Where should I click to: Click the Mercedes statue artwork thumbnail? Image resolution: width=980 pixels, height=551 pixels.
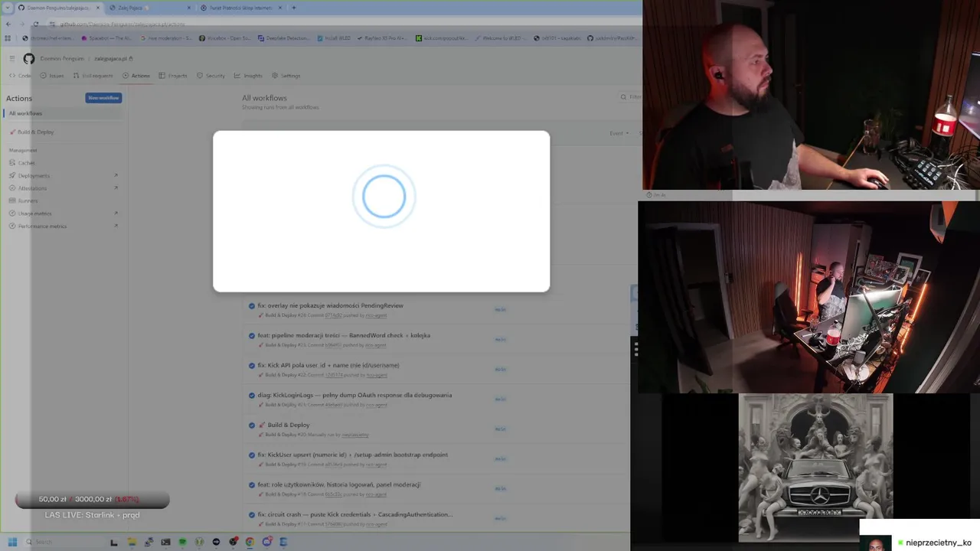(815, 468)
